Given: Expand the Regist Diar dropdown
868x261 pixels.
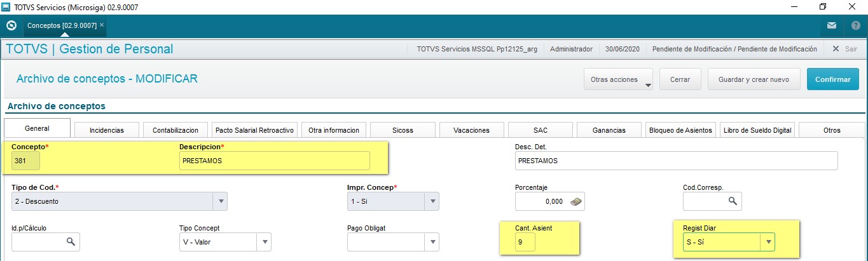Looking at the screenshot, I should pyautogui.click(x=768, y=242).
